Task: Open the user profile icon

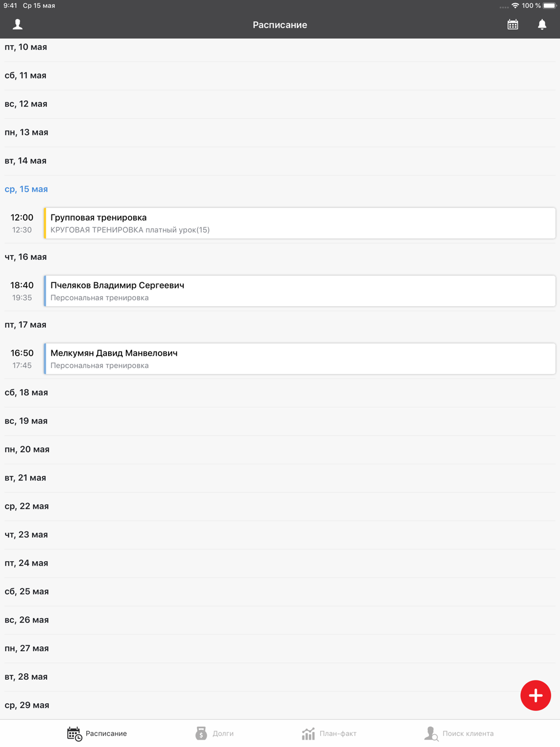Action: coord(18,25)
